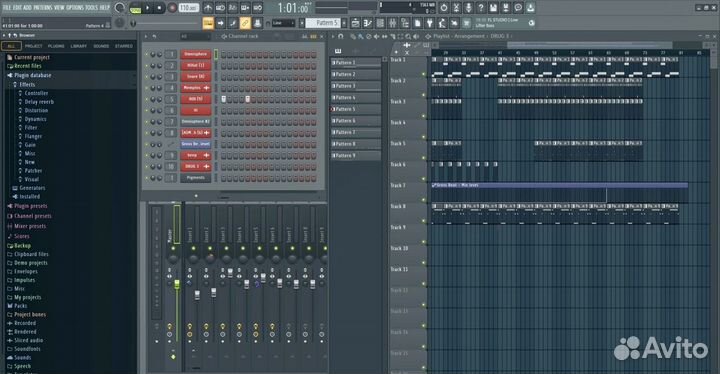Image resolution: width=720 pixels, height=374 pixels.
Task: Toggle typing keyboard to piano icon
Action: [x=208, y=23]
